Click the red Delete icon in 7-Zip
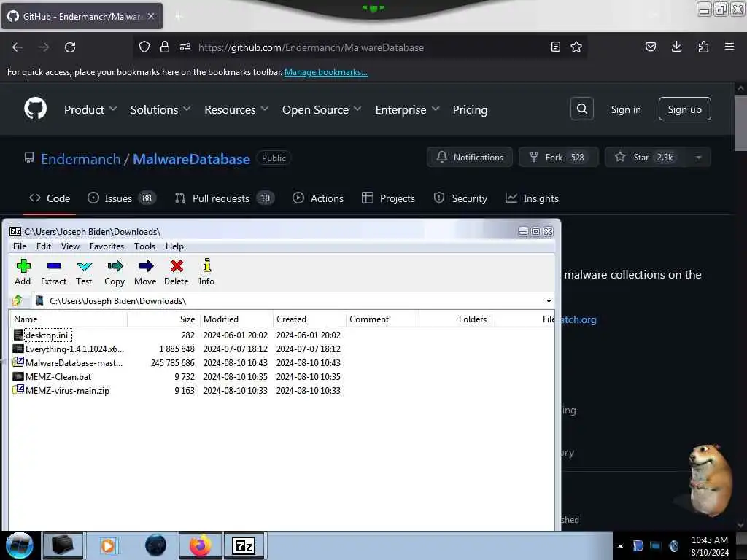Image resolution: width=747 pixels, height=560 pixels. pos(177,272)
